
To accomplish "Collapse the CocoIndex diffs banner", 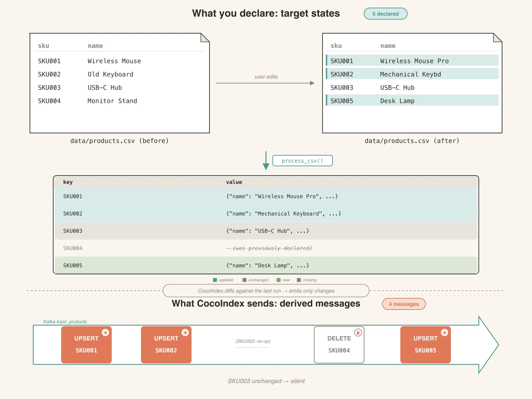I will (266, 291).
